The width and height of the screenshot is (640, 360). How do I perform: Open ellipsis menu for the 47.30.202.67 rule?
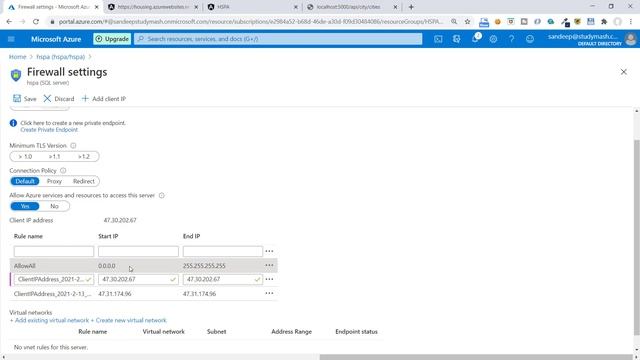click(x=269, y=279)
